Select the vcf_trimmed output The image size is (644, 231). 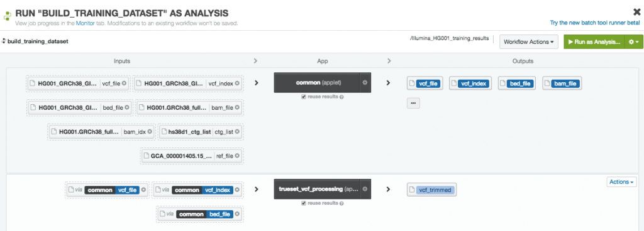pos(431,190)
